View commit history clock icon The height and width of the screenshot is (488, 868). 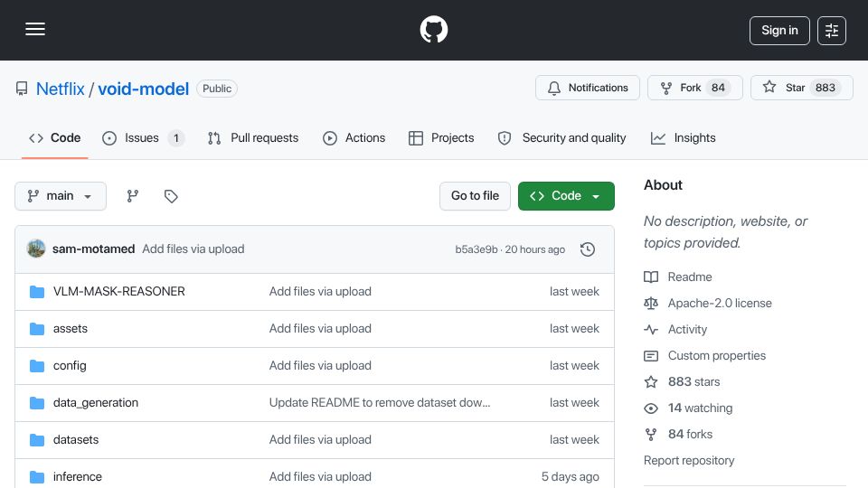[588, 249]
